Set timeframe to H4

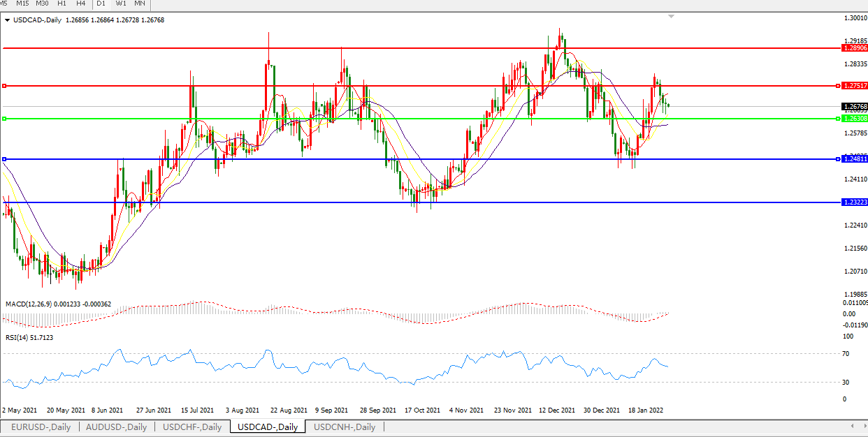81,3
